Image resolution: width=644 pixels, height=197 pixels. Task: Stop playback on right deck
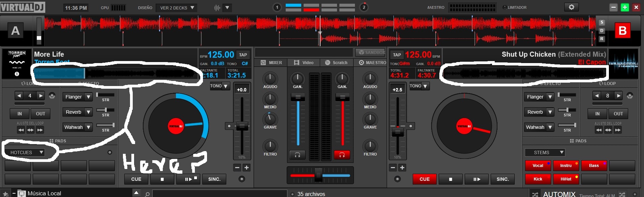click(x=450, y=179)
